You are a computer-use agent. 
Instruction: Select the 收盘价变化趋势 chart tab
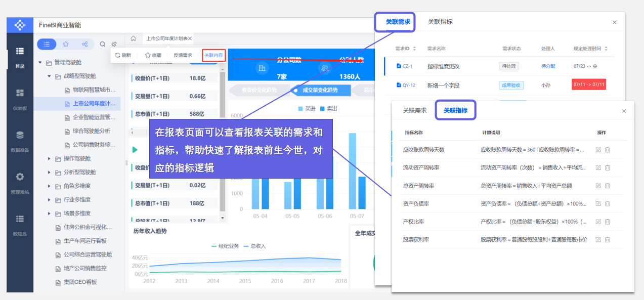259,90
